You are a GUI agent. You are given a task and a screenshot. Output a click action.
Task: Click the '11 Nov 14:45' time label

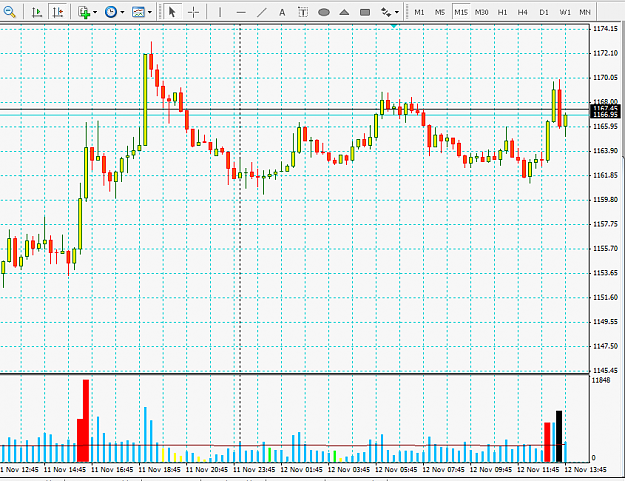click(65, 469)
